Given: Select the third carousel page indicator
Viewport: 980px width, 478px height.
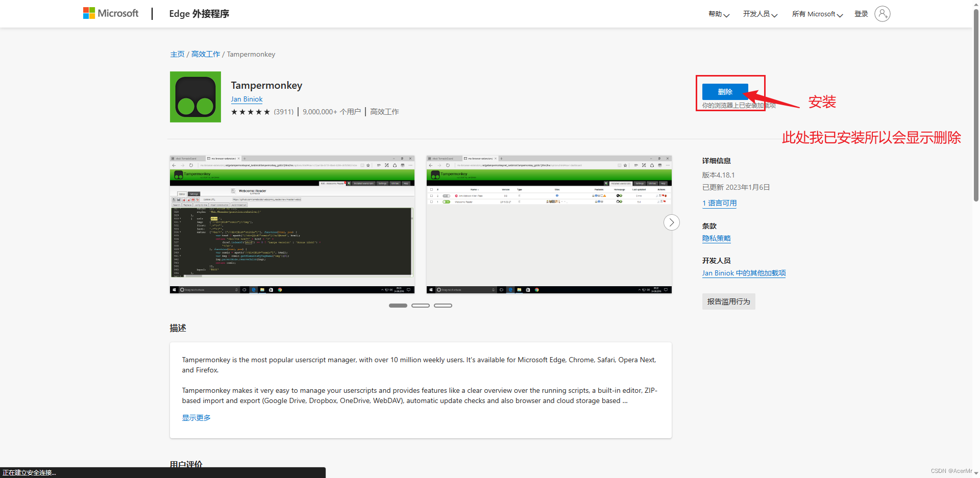Looking at the screenshot, I should pyautogui.click(x=443, y=306).
